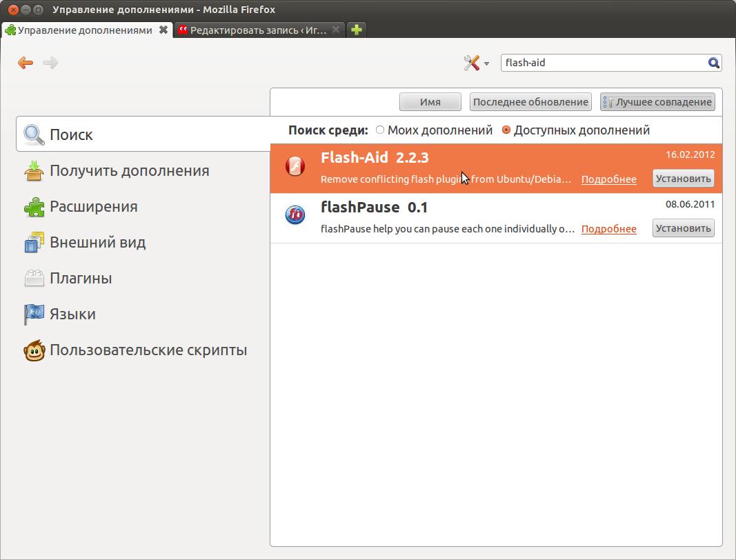
Task: Click the magnifier search icon in search field
Action: pos(713,63)
